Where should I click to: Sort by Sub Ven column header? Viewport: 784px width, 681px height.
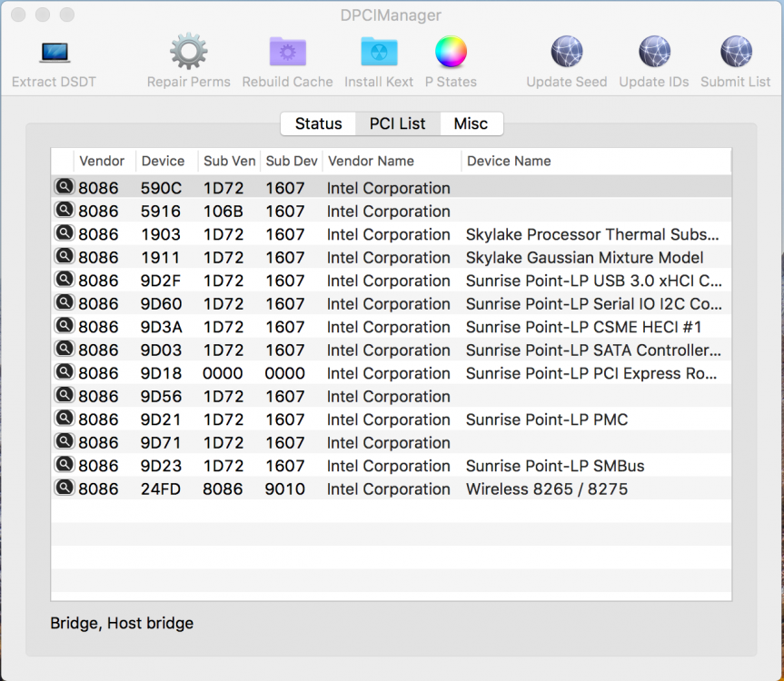230,161
